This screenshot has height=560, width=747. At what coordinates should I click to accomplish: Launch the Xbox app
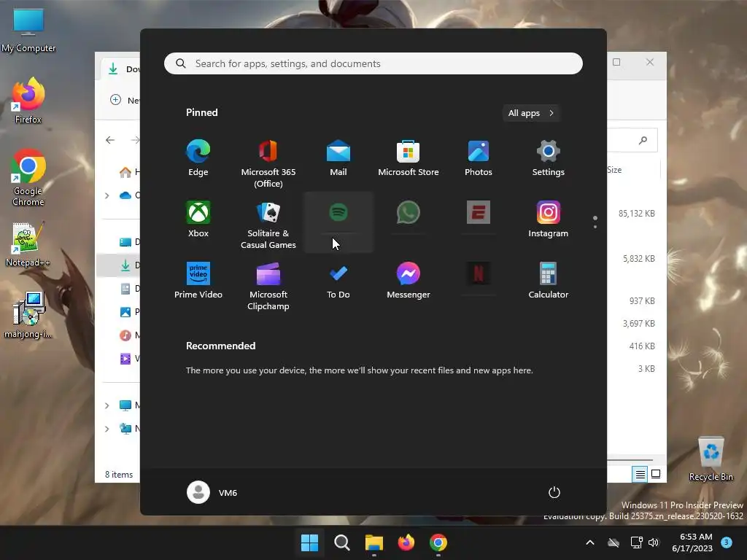coord(198,219)
